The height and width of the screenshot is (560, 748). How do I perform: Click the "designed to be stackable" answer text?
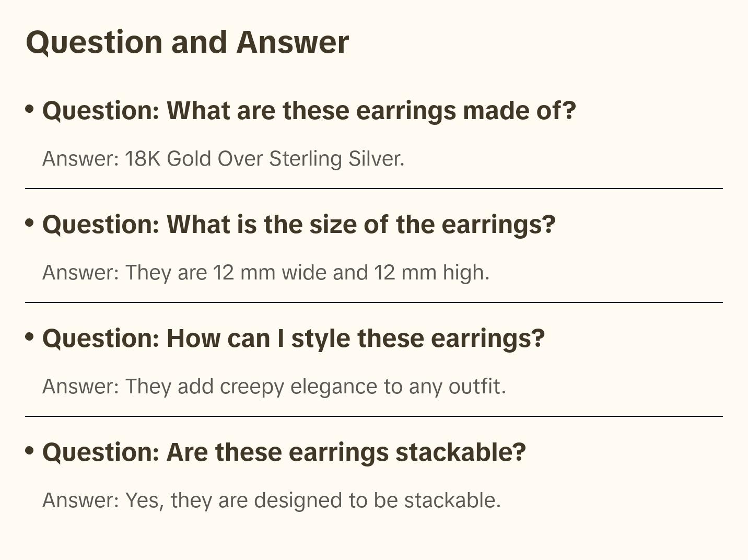pos(376,500)
